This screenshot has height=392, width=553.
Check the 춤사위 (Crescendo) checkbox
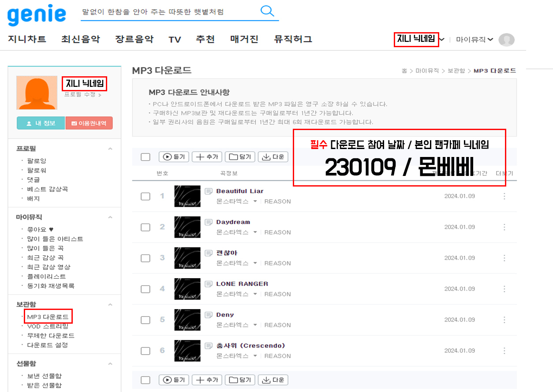[x=146, y=351]
